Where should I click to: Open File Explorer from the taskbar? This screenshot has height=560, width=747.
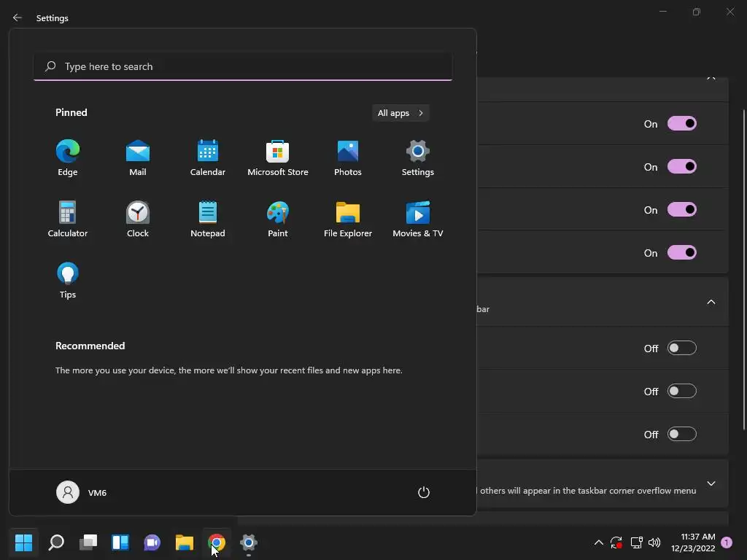[x=185, y=542]
